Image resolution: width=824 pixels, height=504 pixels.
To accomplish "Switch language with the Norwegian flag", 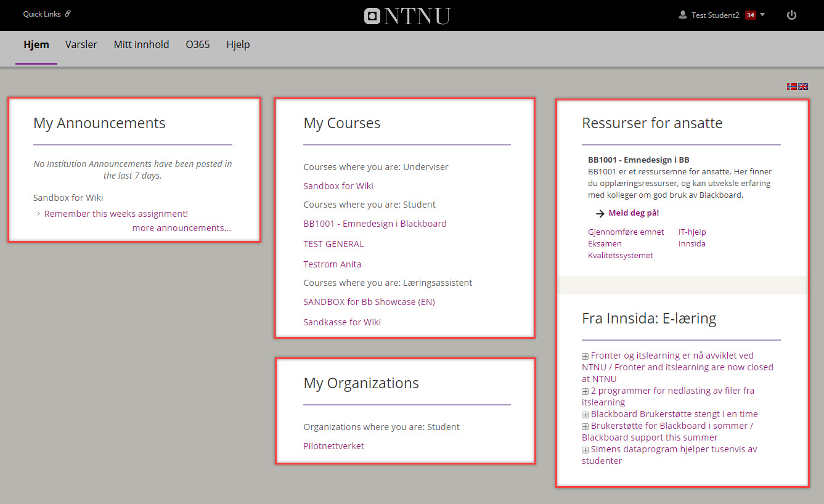I will [792, 87].
